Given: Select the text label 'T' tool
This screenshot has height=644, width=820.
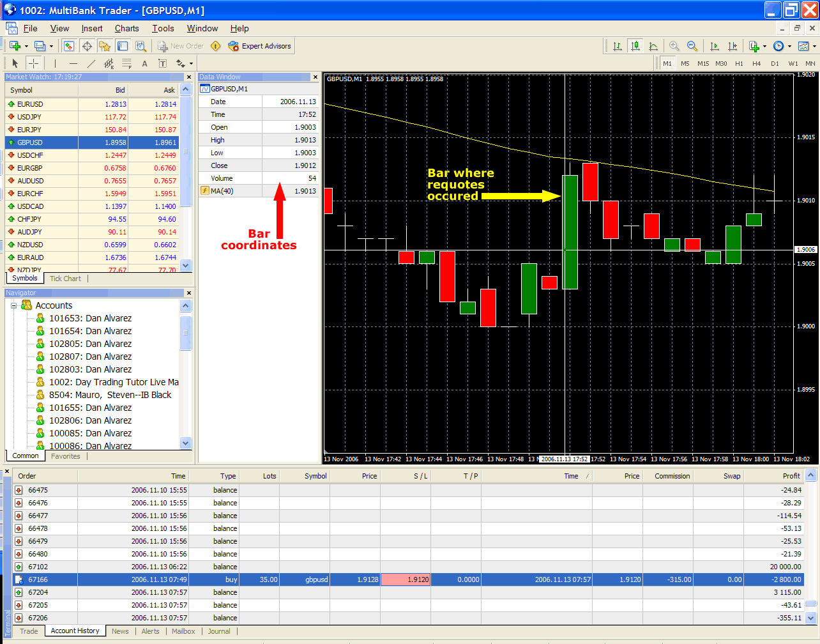Looking at the screenshot, I should pyautogui.click(x=162, y=63).
